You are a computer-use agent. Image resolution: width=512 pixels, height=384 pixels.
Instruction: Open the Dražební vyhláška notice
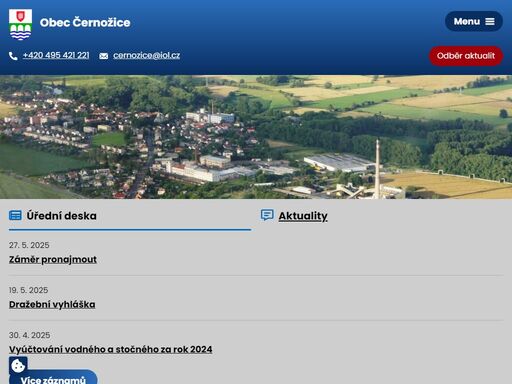pyautogui.click(x=52, y=304)
